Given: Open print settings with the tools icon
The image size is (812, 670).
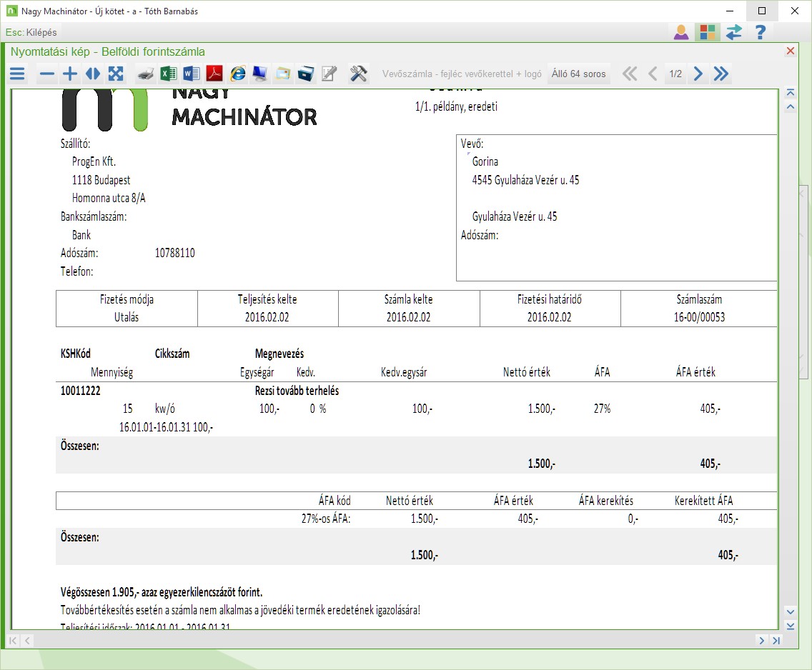Looking at the screenshot, I should pyautogui.click(x=358, y=74).
